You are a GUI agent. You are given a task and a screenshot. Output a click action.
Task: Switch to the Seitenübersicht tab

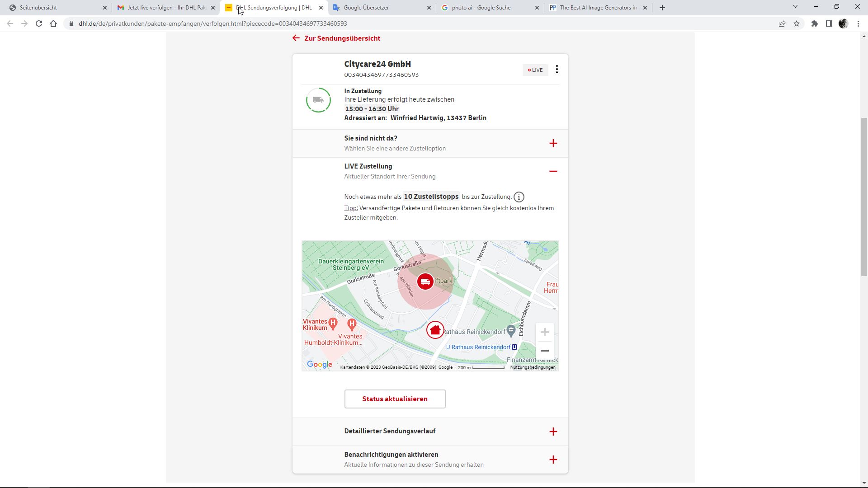(x=57, y=8)
